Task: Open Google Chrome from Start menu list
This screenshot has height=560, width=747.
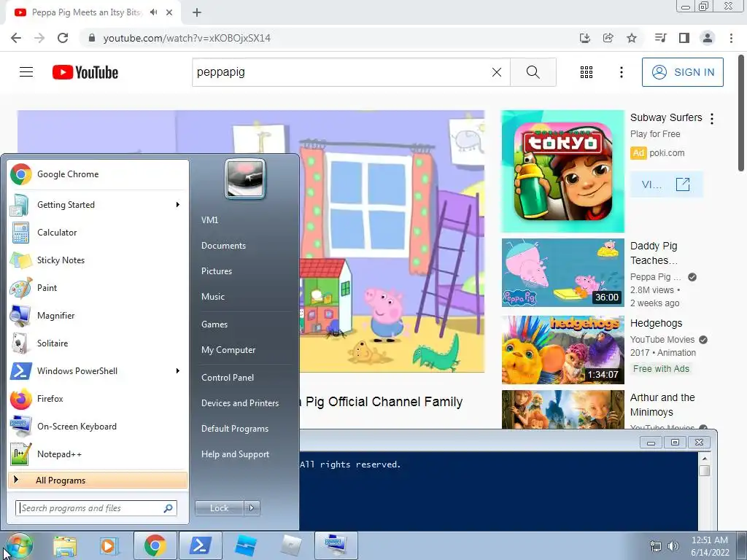Action: coord(98,174)
